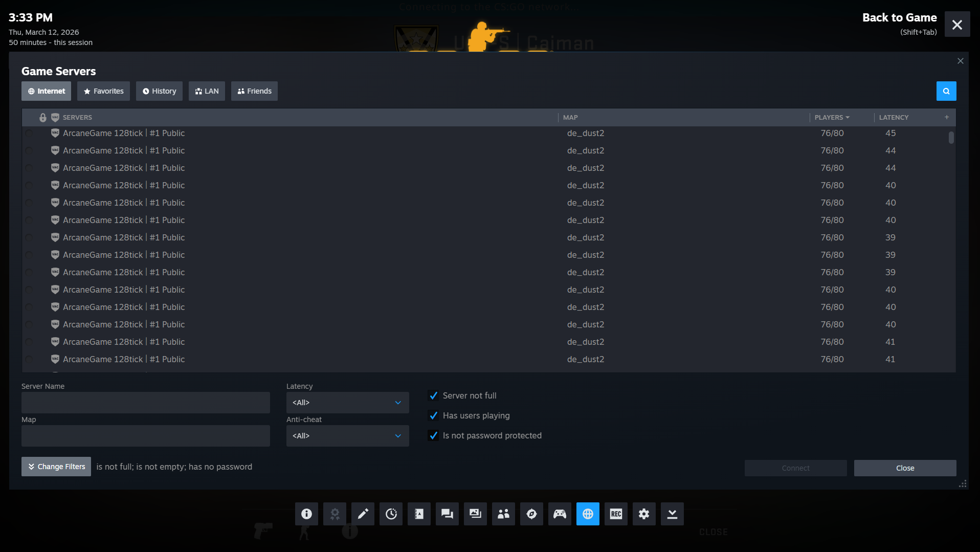This screenshot has width=980, height=552.
Task: Grab the window resize grip corner
Action: pos(963,483)
